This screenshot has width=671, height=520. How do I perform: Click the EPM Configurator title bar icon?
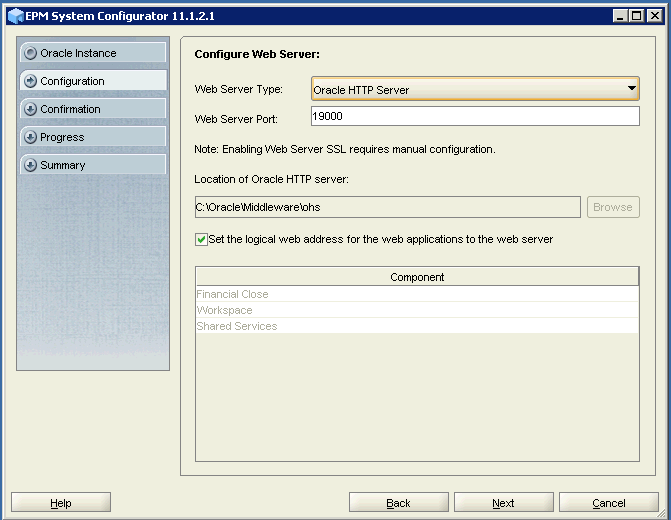pos(16,16)
